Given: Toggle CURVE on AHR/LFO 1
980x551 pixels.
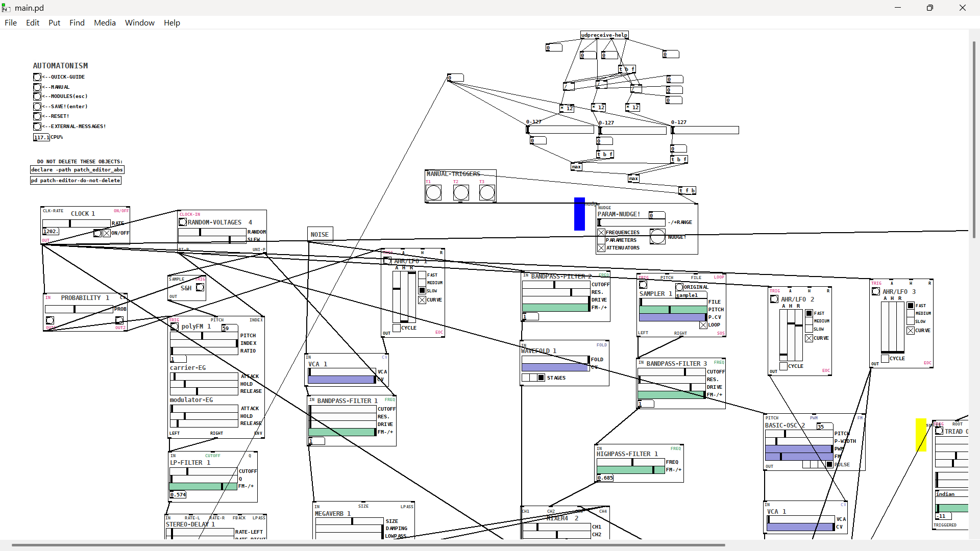Looking at the screenshot, I should (x=422, y=300).
